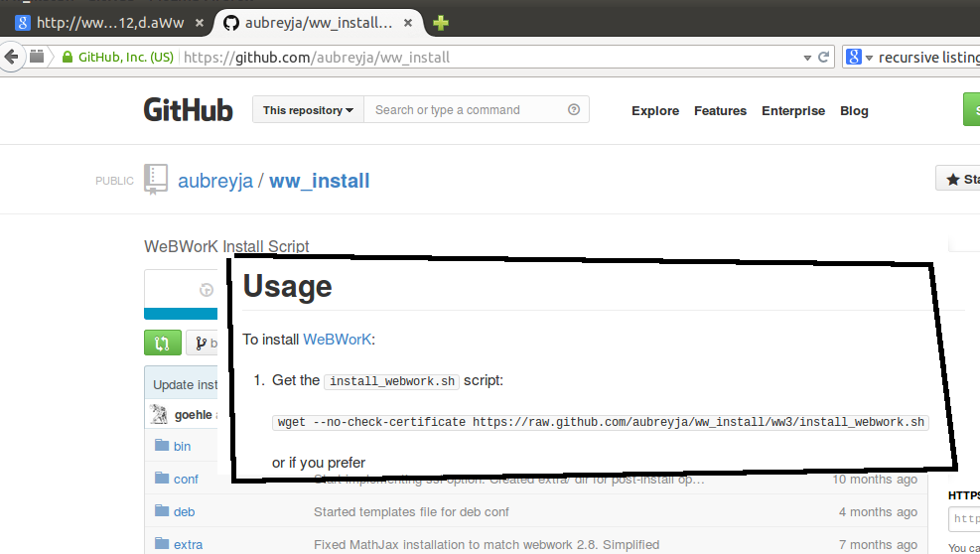Click the PUBLIC repository label
This screenshot has height=554, width=980.
coord(114,181)
